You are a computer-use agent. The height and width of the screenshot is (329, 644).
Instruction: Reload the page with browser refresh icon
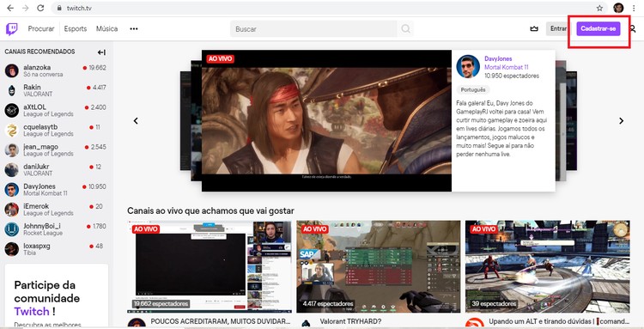coord(40,8)
